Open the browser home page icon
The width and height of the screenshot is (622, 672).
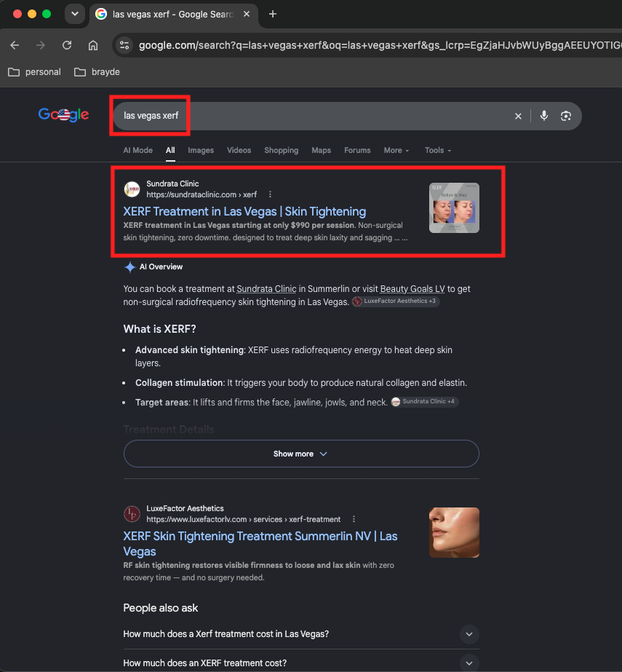click(93, 45)
